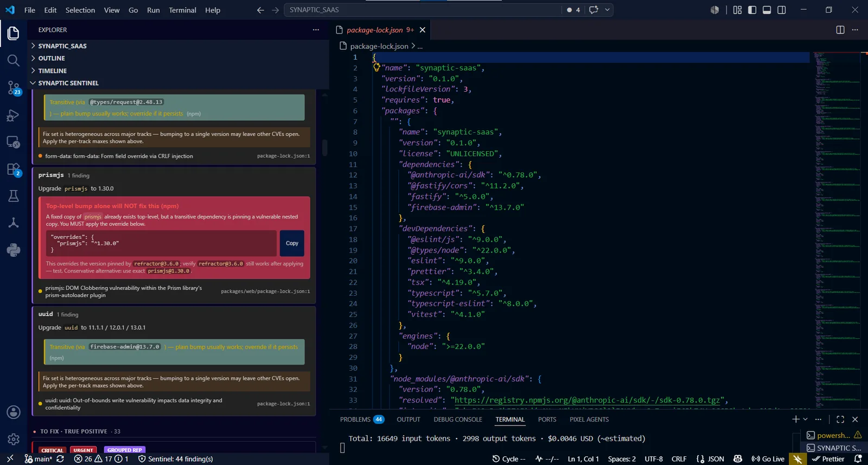This screenshot has height=465, width=868.
Task: Open the terminal launch profile dropdown
Action: pos(805,419)
